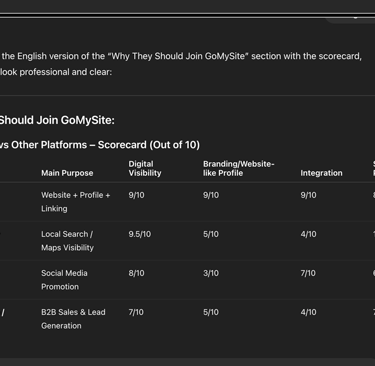Screen dimensions: 375x366
Task: Click the 7/10 Digital Visibility score for B2B Sales
Action: [136, 312]
